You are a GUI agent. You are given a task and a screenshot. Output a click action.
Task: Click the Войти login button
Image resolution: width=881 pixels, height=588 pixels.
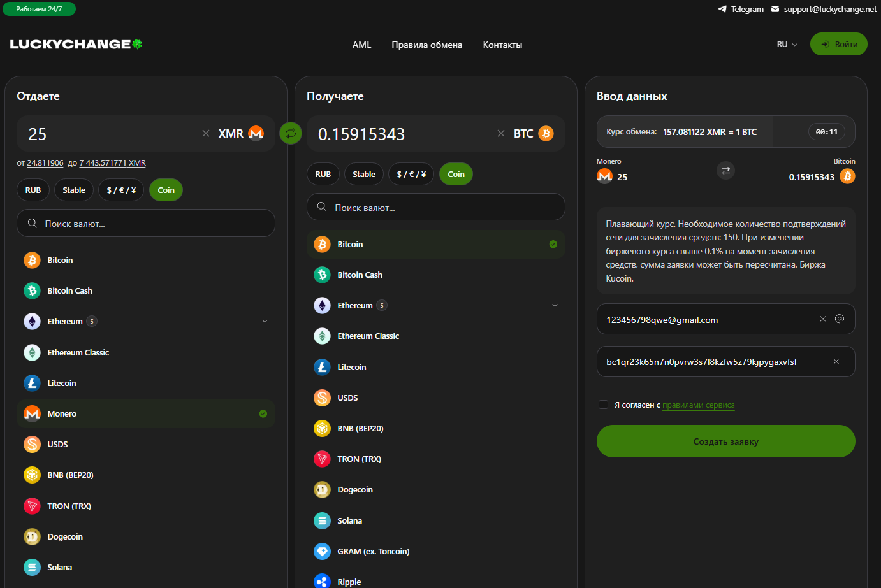[838, 44]
